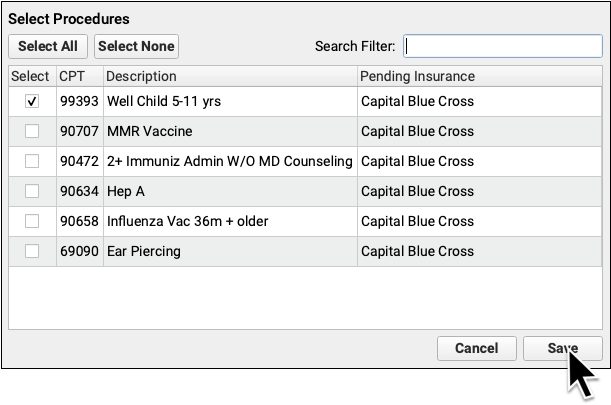Check the 2+ Immuniz Admin checkbox
Viewport: 611px width, 405px height.
coord(32,161)
